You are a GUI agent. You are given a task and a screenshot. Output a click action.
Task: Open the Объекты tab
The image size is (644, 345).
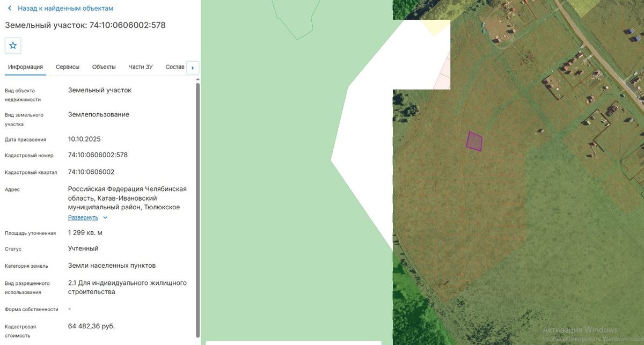tap(104, 67)
